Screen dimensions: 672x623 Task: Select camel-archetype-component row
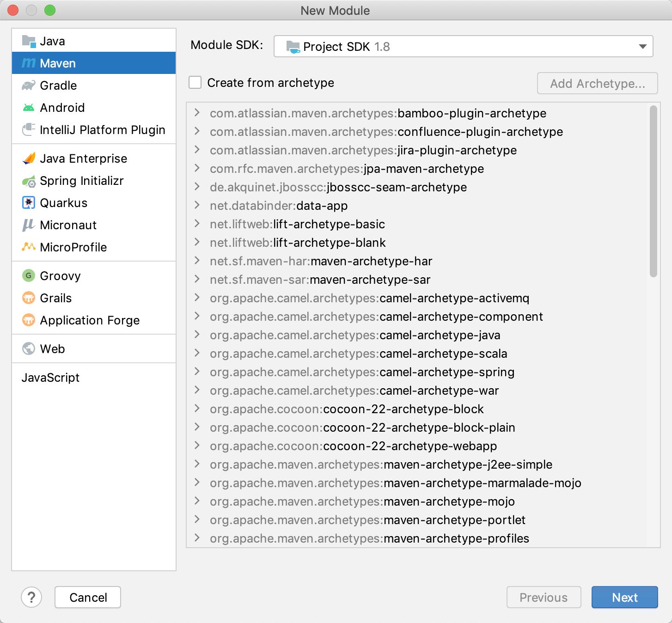(x=422, y=317)
